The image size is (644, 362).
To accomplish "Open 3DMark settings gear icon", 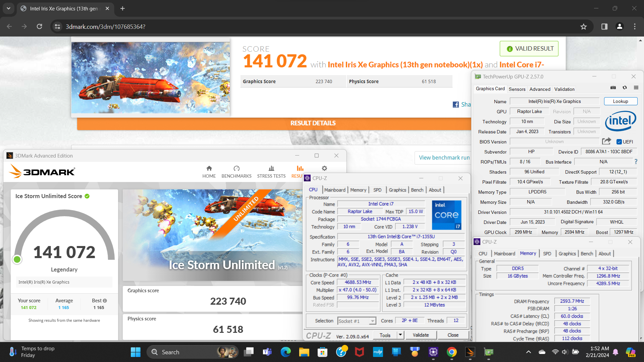I will pos(324,168).
